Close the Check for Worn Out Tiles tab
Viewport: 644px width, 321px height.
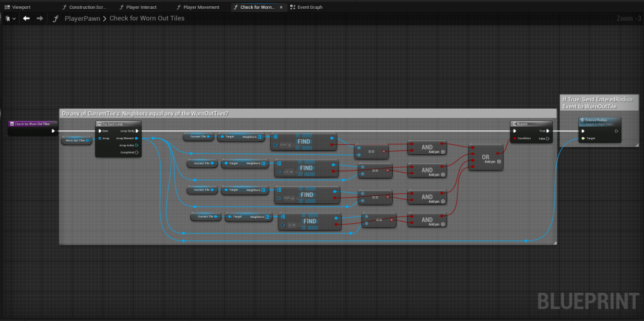pos(281,7)
